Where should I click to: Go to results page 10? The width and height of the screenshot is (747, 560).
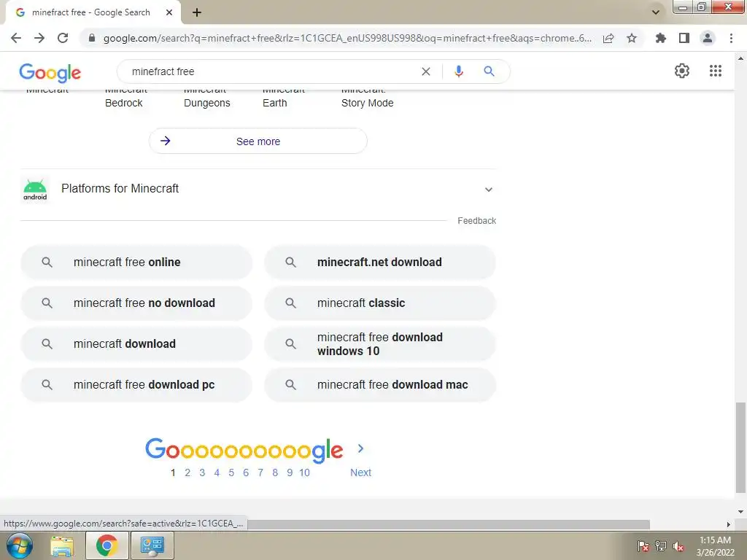pos(304,472)
